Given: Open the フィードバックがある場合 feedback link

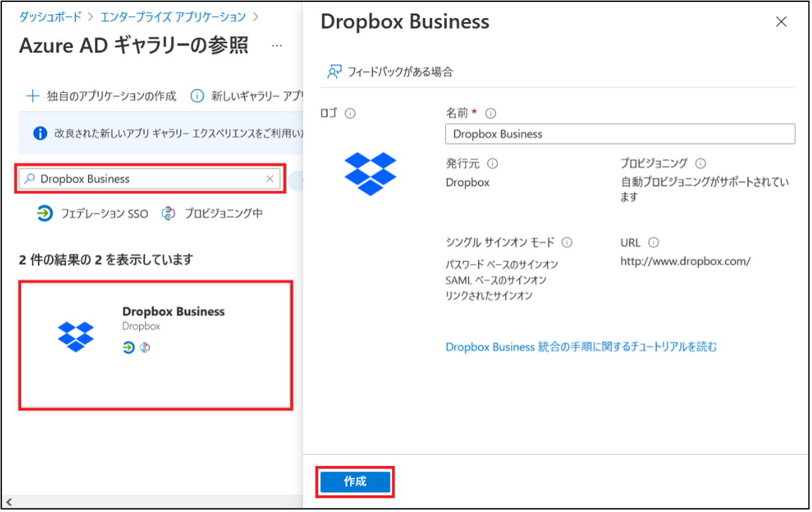Looking at the screenshot, I should 401,72.
